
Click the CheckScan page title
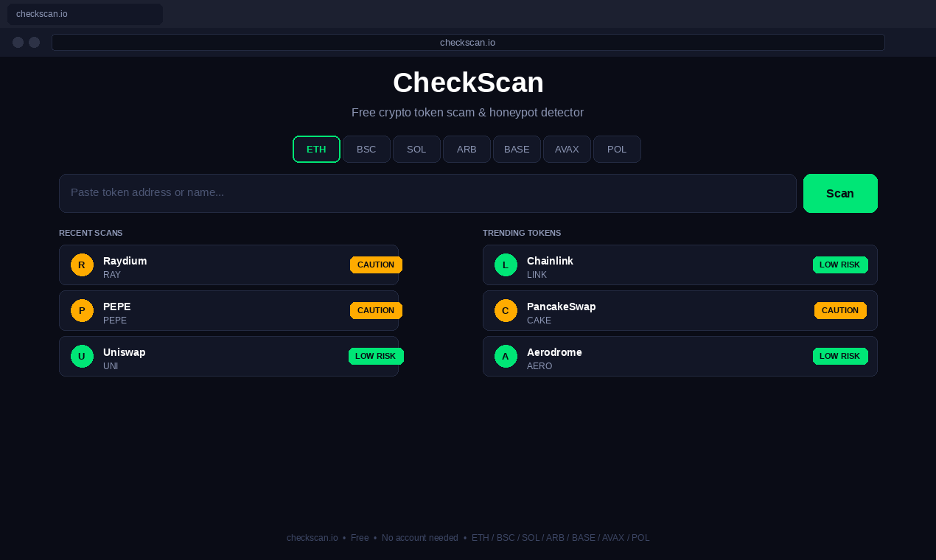click(x=468, y=83)
